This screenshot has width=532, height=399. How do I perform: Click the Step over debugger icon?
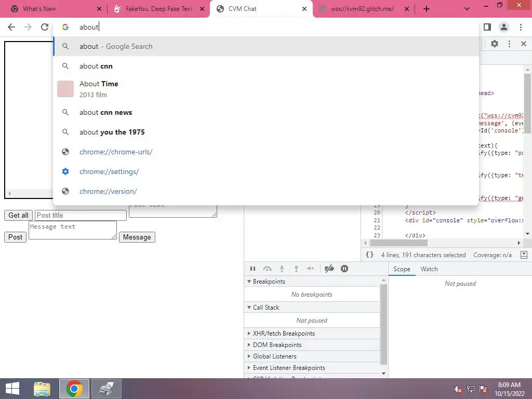point(268,269)
